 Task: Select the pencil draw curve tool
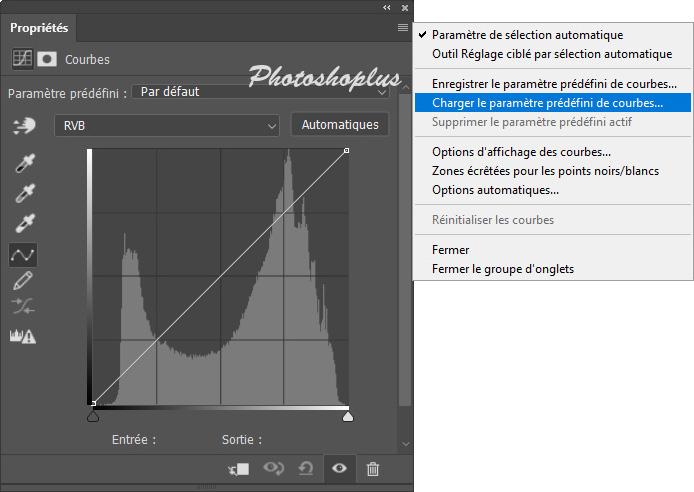[x=22, y=281]
